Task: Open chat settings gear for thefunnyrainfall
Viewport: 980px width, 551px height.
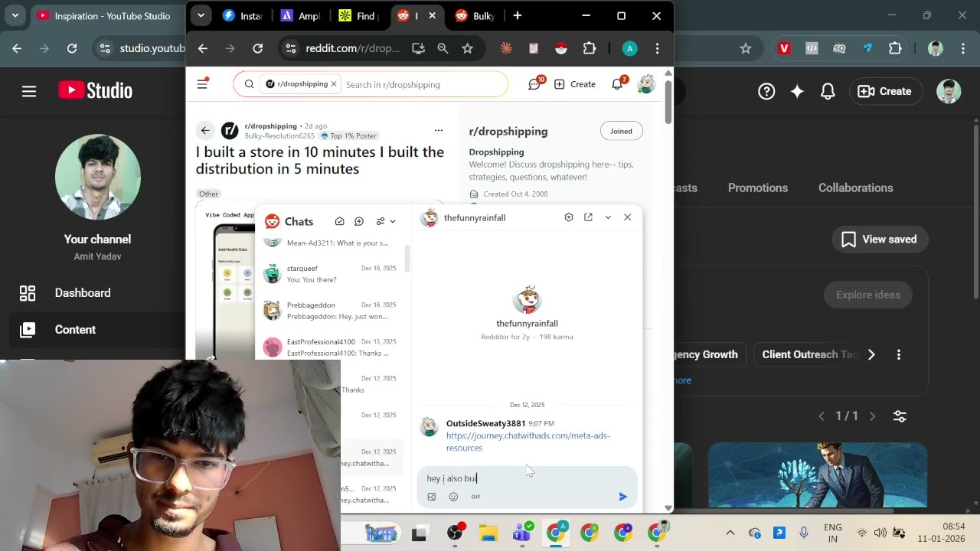Action: tap(568, 217)
